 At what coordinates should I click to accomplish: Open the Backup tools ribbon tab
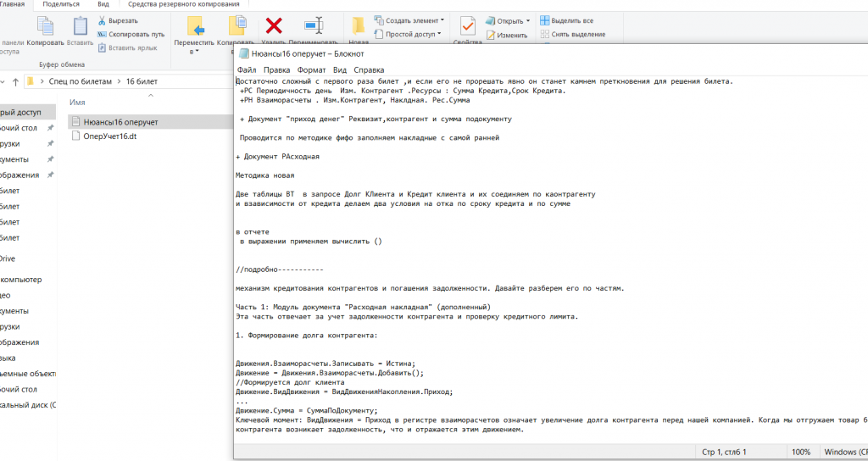click(184, 4)
